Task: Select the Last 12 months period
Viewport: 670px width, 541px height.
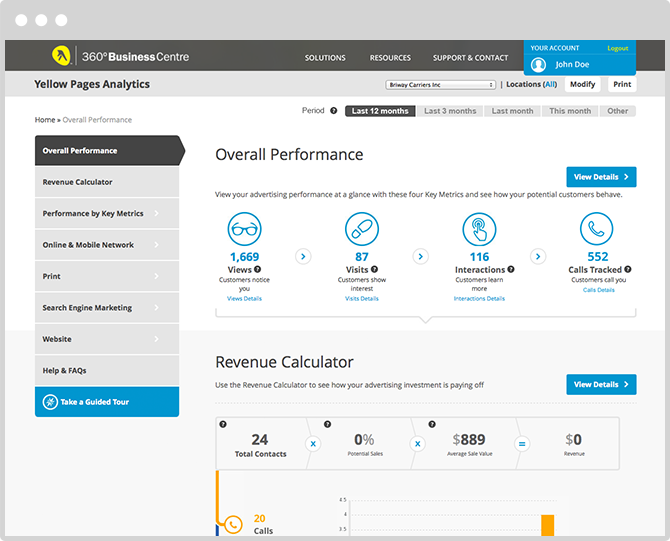Action: [x=380, y=111]
